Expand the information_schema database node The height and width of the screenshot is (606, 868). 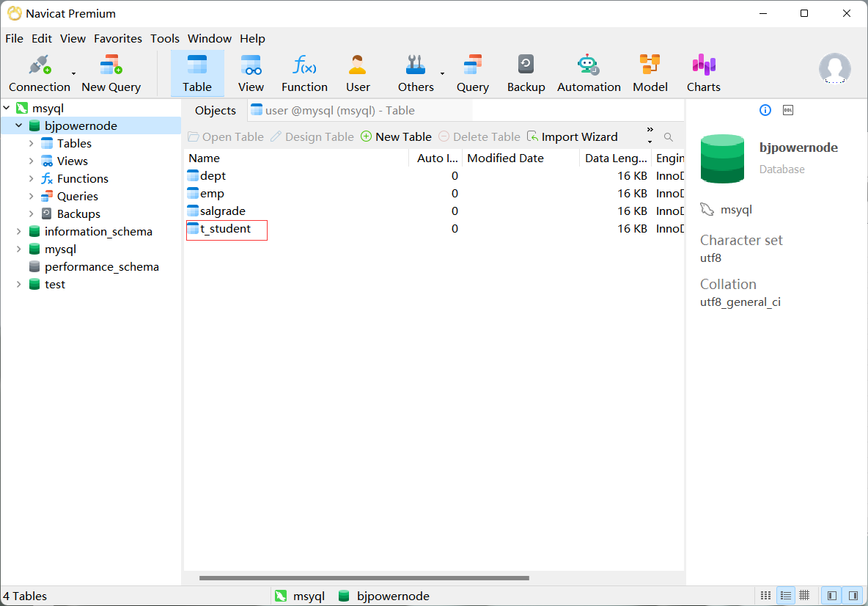pyautogui.click(x=19, y=232)
